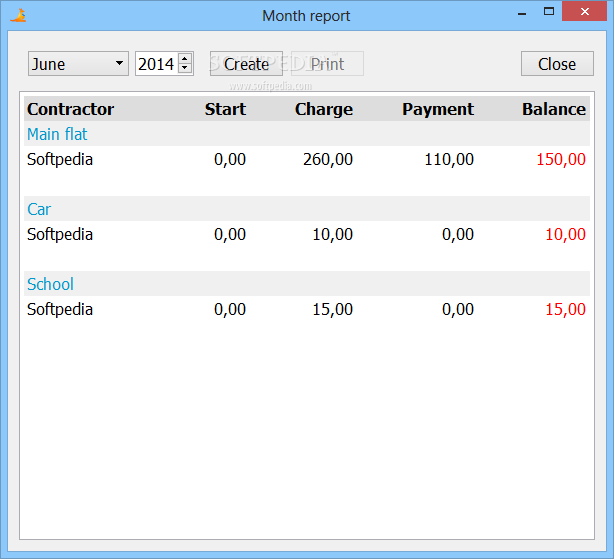Click the 0,00 payment in the Car row
614x559 pixels.
[x=458, y=234]
